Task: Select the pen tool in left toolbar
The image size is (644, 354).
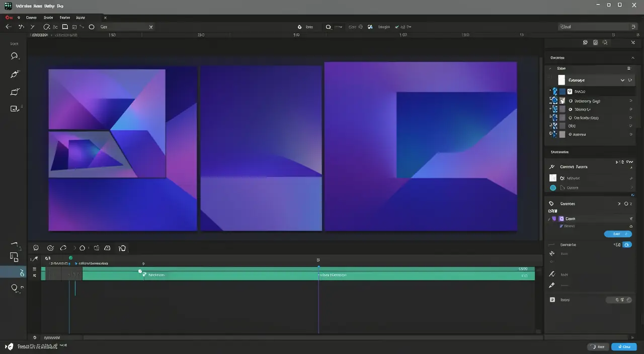Action: point(15,74)
